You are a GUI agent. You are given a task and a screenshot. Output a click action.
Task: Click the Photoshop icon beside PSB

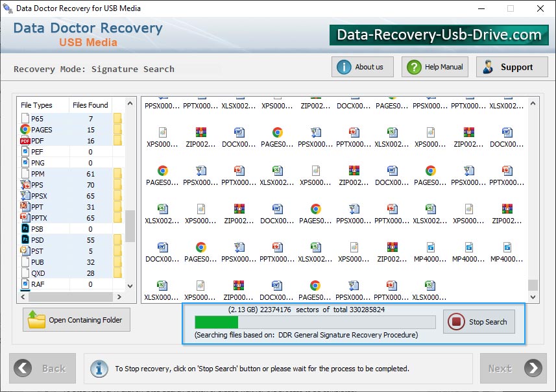pos(25,228)
